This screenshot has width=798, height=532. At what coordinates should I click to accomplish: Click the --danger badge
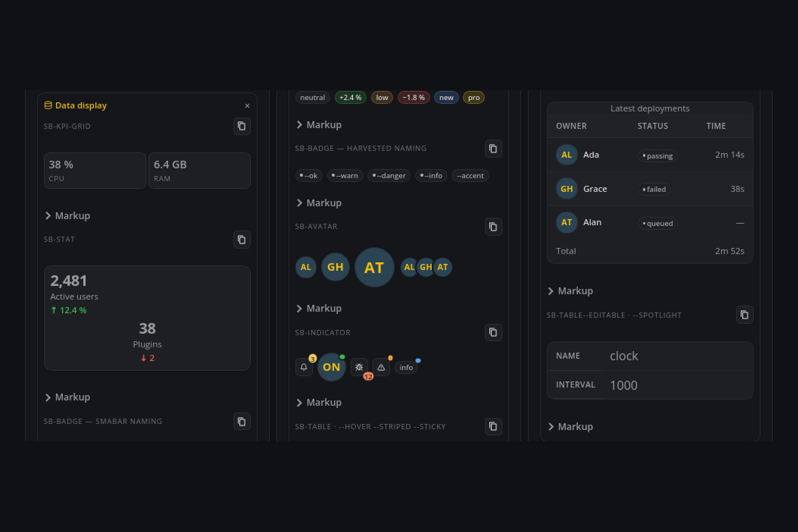[x=389, y=176]
